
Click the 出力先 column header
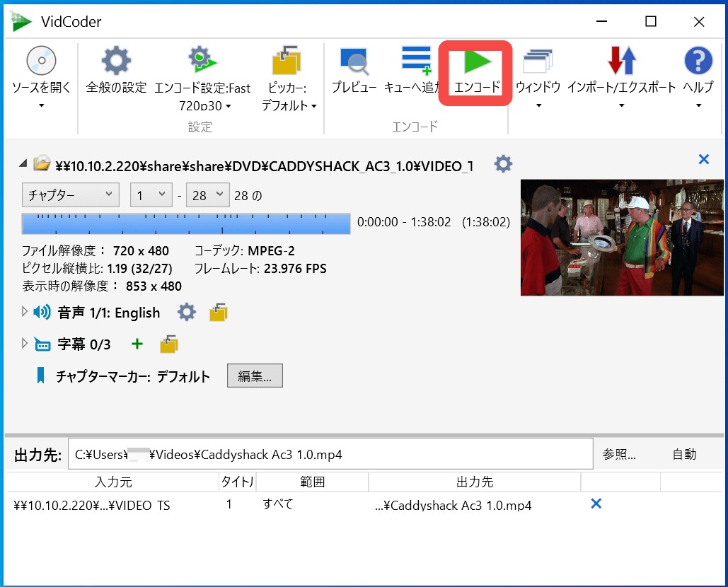click(x=475, y=482)
